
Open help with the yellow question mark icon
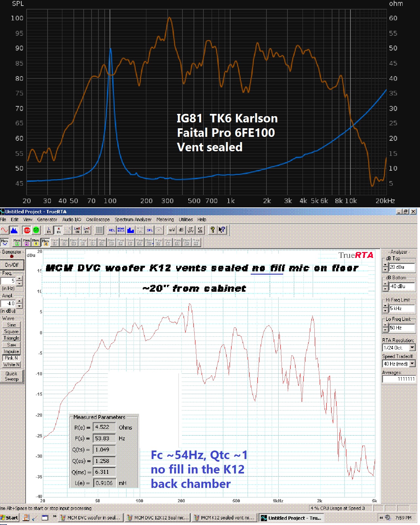tap(213, 230)
